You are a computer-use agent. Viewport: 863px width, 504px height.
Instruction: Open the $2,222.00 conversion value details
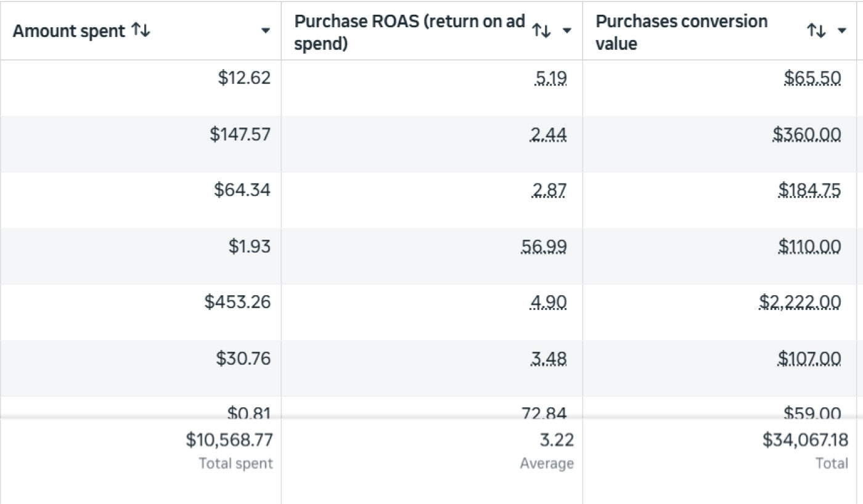pyautogui.click(x=800, y=302)
